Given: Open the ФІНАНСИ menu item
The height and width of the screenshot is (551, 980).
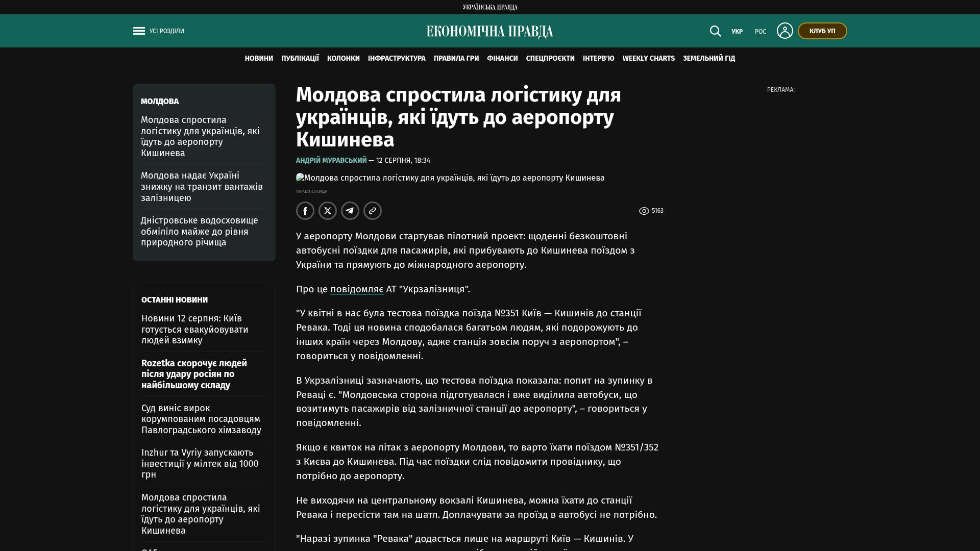Looking at the screenshot, I should click(x=502, y=58).
